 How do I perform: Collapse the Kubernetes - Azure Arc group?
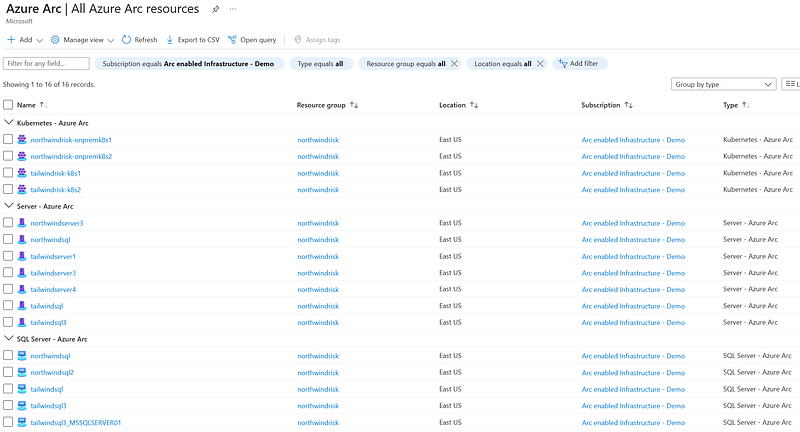(8, 122)
